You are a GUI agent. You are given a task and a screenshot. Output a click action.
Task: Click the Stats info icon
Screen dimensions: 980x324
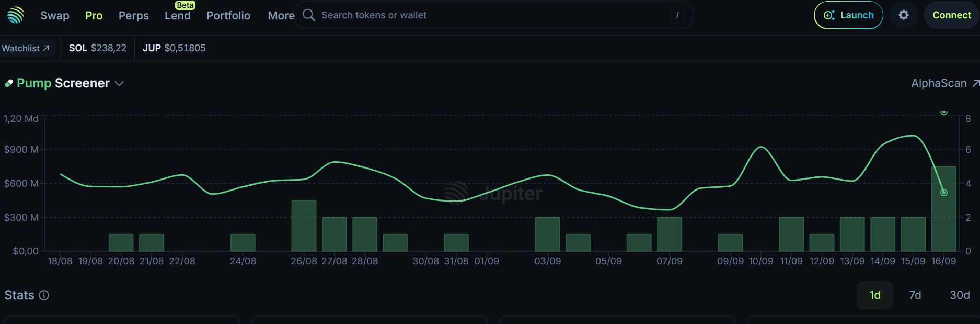click(44, 295)
